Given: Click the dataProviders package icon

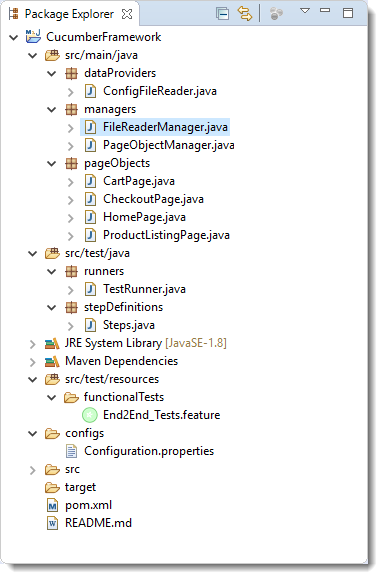Looking at the screenshot, I should pos(71,73).
